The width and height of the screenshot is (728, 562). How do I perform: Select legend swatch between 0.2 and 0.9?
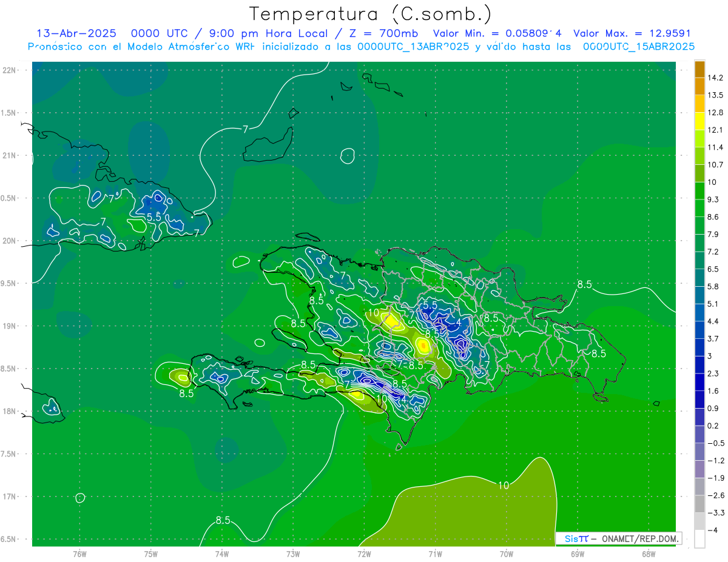pyautogui.click(x=699, y=416)
